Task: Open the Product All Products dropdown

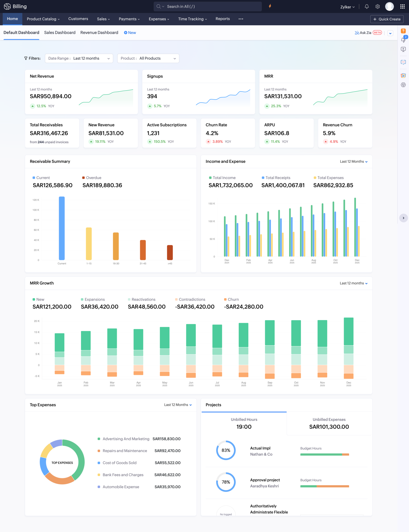Action: 148,58
